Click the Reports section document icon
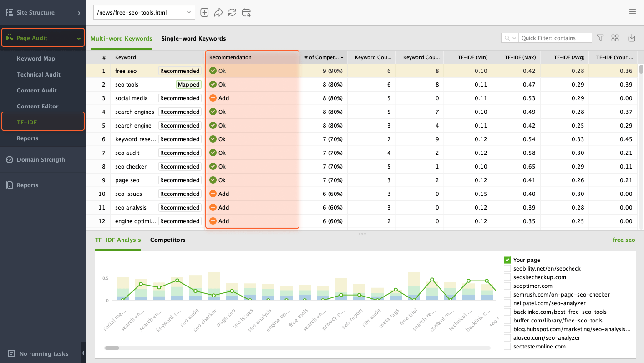Viewport: 644px width, 363px height. coord(9,185)
